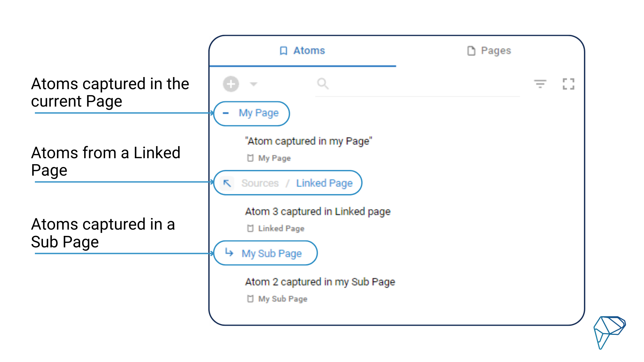Click the page icon next to Pages tab
This screenshot has height=362, width=644.
tap(471, 51)
